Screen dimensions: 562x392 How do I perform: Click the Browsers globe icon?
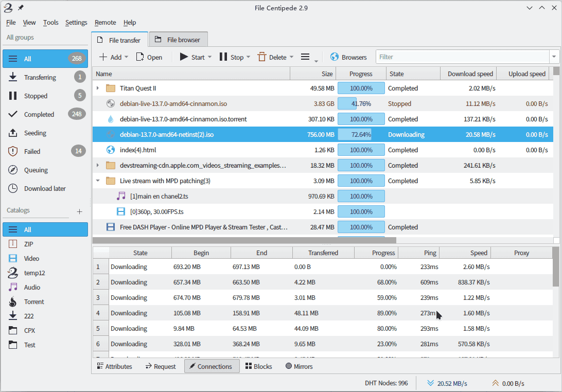(335, 57)
